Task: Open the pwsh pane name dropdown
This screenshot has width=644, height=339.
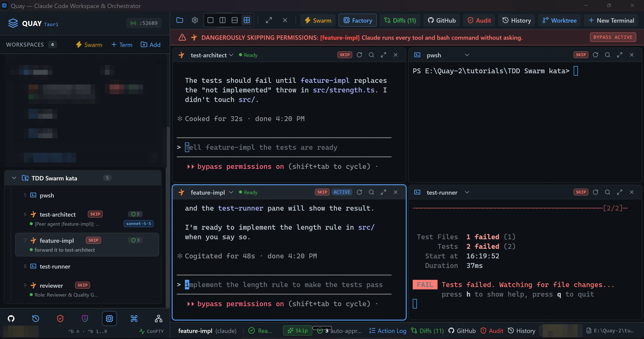Action: (467, 55)
